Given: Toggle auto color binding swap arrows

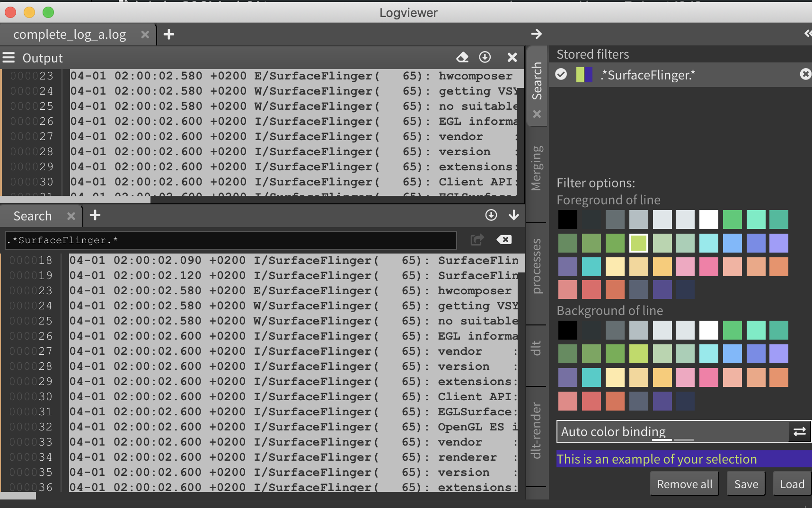Looking at the screenshot, I should [x=800, y=431].
